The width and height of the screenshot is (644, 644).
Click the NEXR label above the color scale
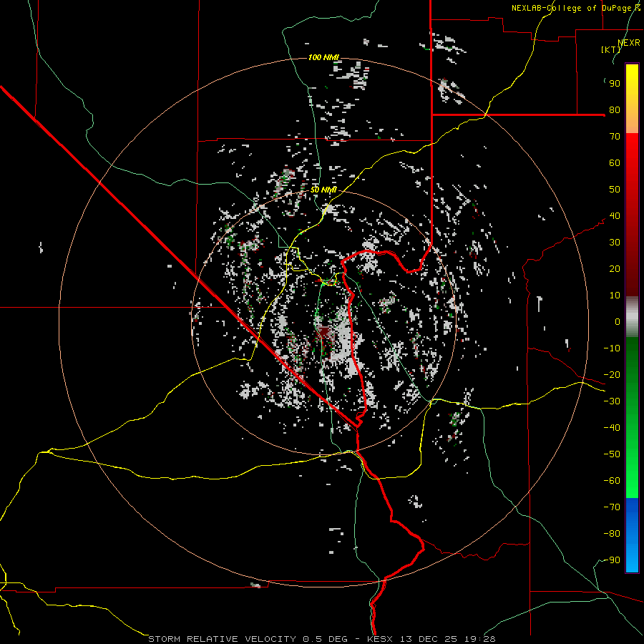tap(629, 43)
